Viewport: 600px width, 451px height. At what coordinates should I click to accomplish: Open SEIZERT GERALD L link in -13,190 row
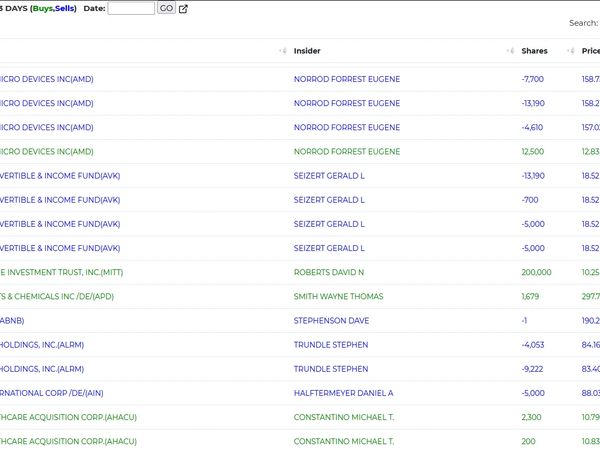click(329, 176)
